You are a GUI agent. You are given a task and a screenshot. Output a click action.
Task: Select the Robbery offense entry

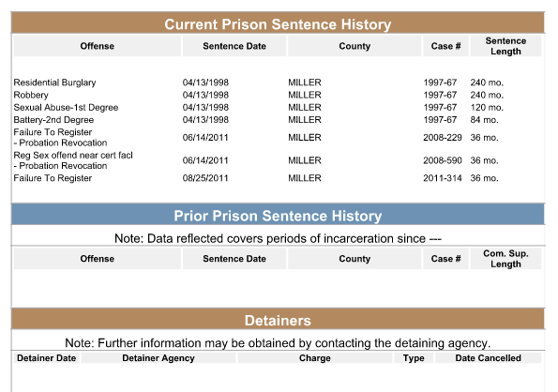tap(31, 95)
